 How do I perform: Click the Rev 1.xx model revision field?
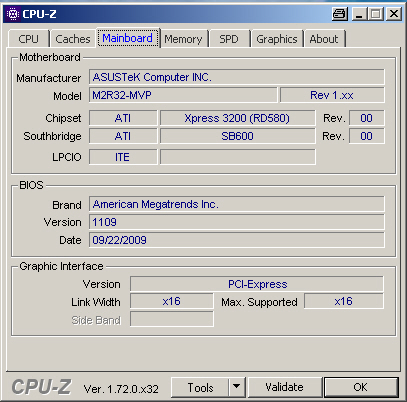click(332, 95)
